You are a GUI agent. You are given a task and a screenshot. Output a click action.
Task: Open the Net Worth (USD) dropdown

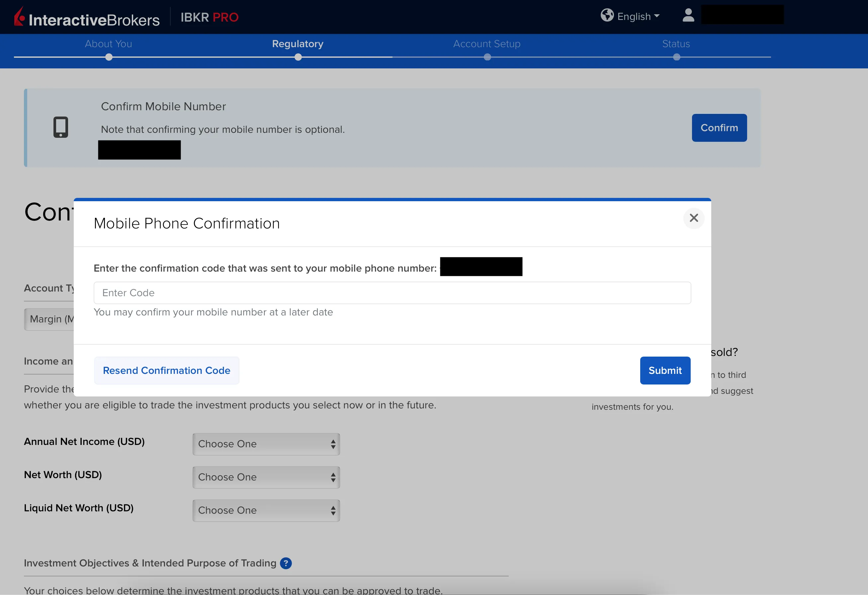(x=266, y=477)
